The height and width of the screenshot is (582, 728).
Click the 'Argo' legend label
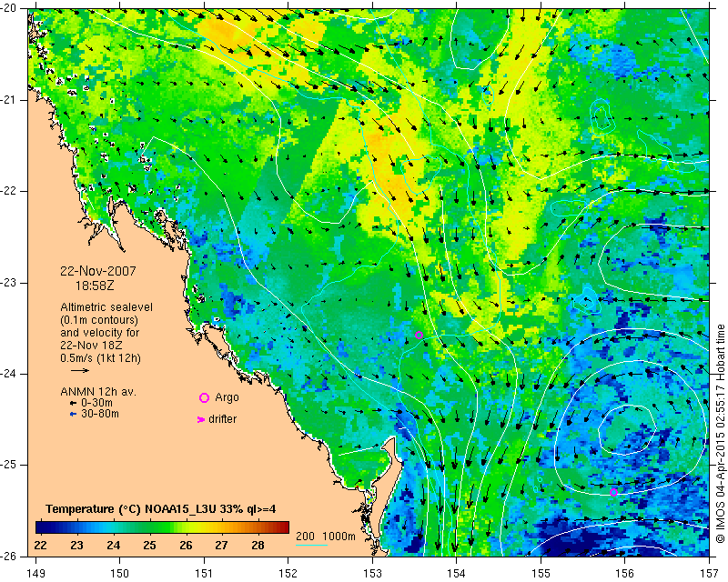click(227, 397)
